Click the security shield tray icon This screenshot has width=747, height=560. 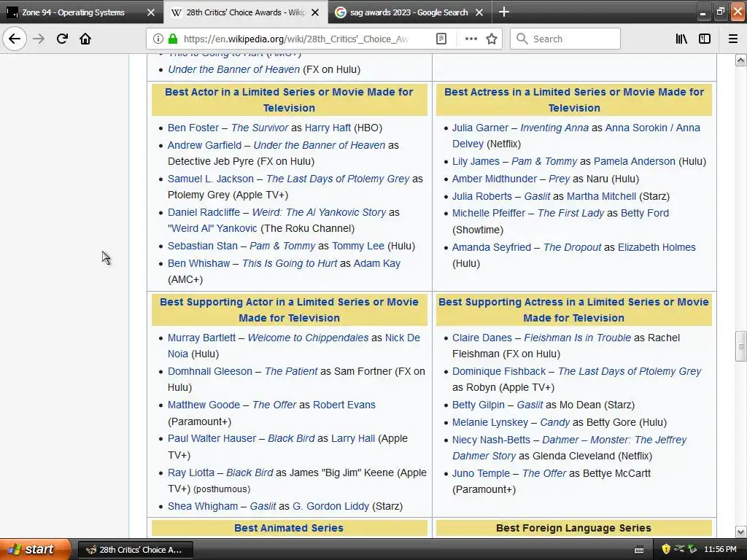coord(666,550)
